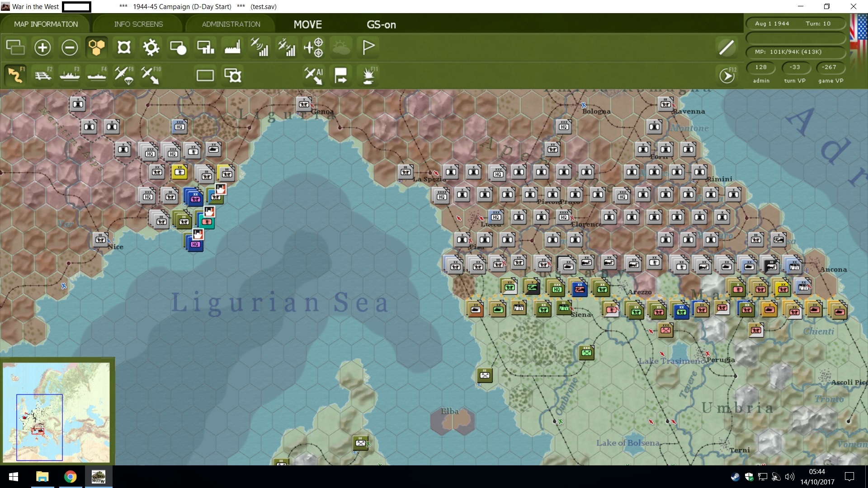Activate the AI air execution icon

pos(314,75)
